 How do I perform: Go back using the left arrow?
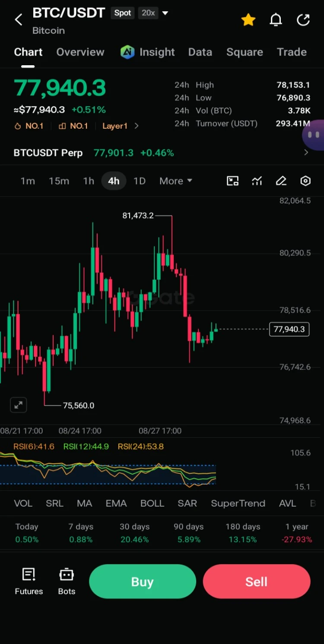19,20
